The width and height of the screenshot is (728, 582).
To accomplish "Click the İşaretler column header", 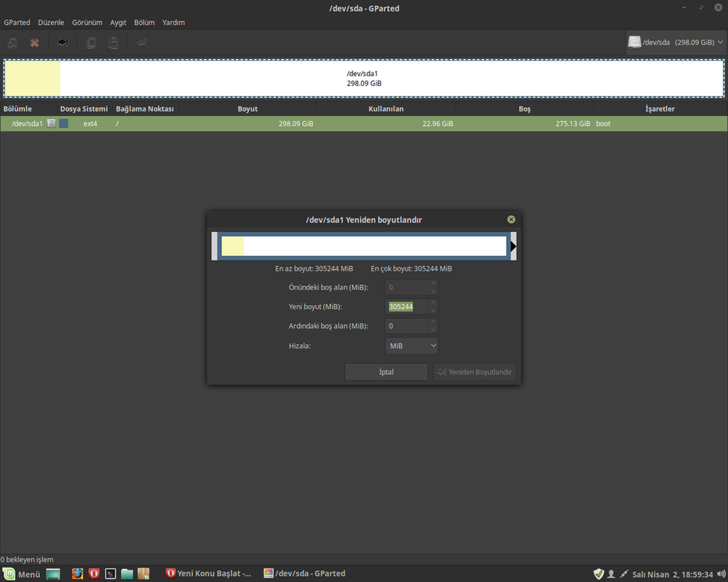I will [660, 108].
